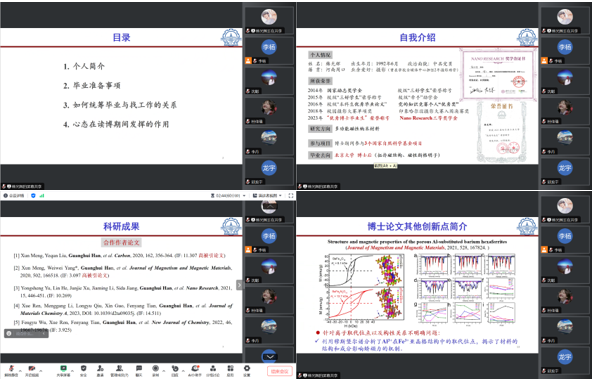Open meeting details info at top left
Screen dimensions: 592x379
pyautogui.click(x=14, y=196)
